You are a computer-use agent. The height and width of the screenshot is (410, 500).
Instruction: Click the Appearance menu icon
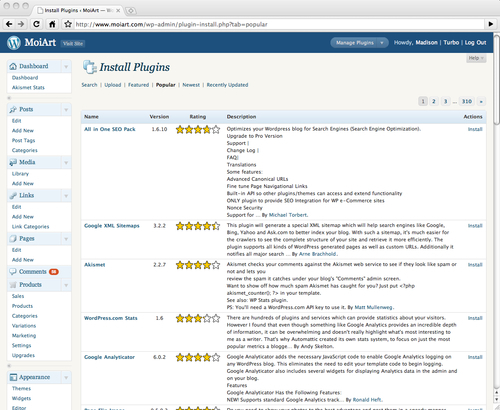[13, 377]
